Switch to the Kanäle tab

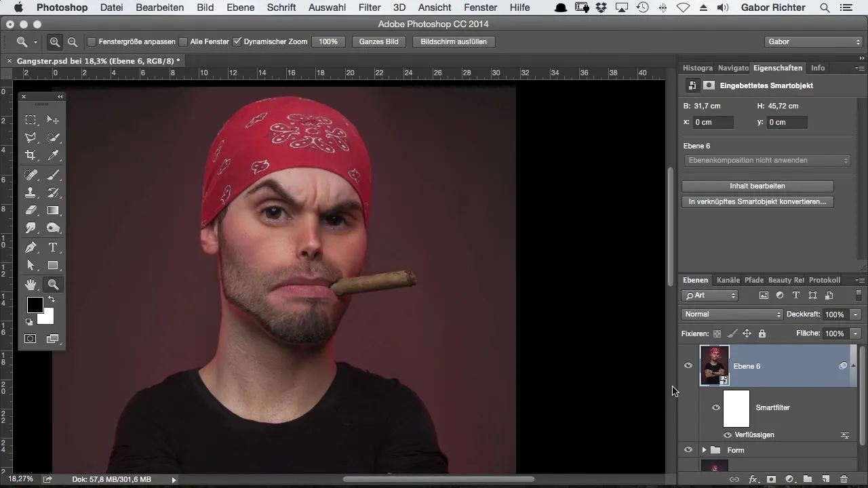pos(728,280)
